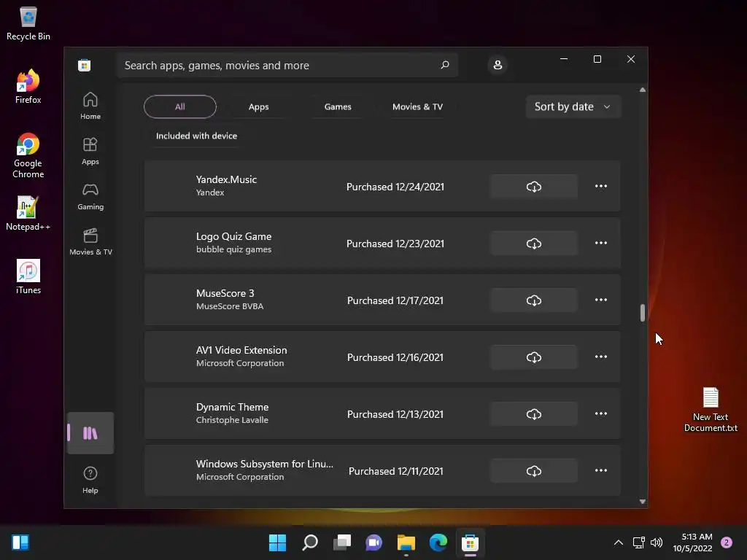Open Yandex.Music app title

click(x=226, y=179)
